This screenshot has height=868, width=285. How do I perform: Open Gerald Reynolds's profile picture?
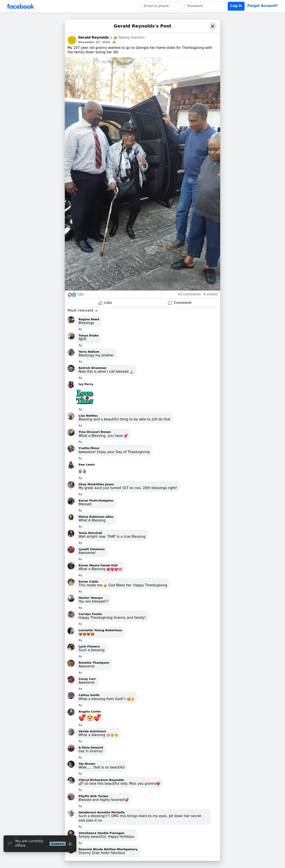point(72,40)
